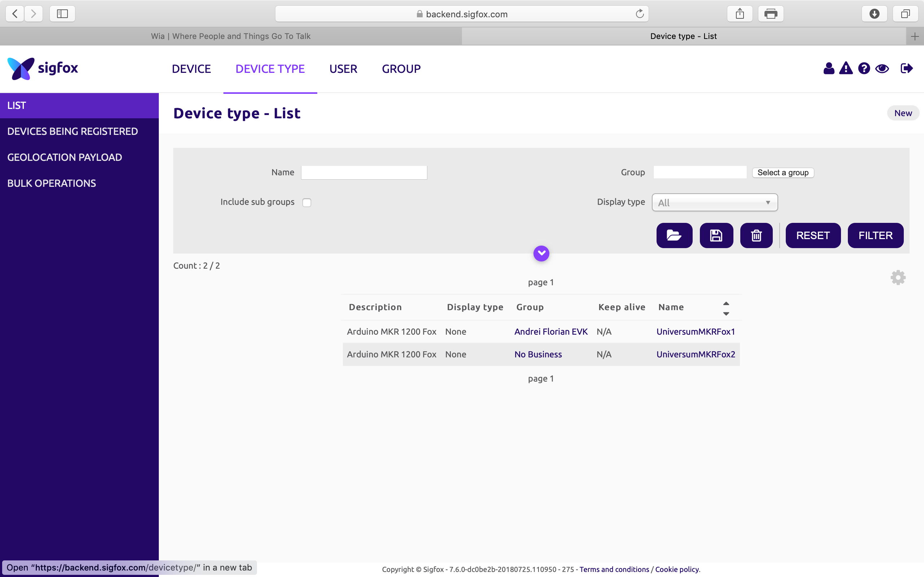Screen dimensions: 924x577
Task: Sort the Name column arrows
Action: [726, 308]
